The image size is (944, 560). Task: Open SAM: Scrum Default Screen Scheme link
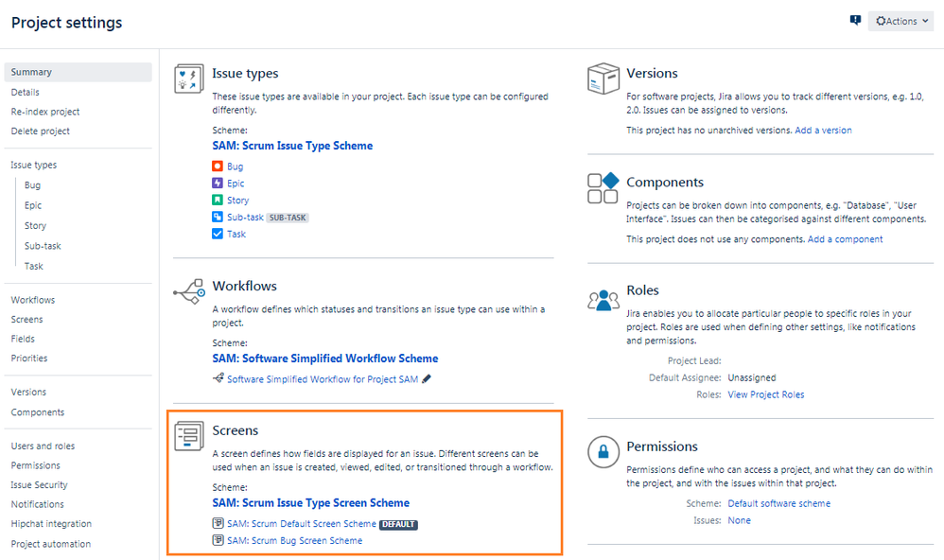click(x=302, y=524)
